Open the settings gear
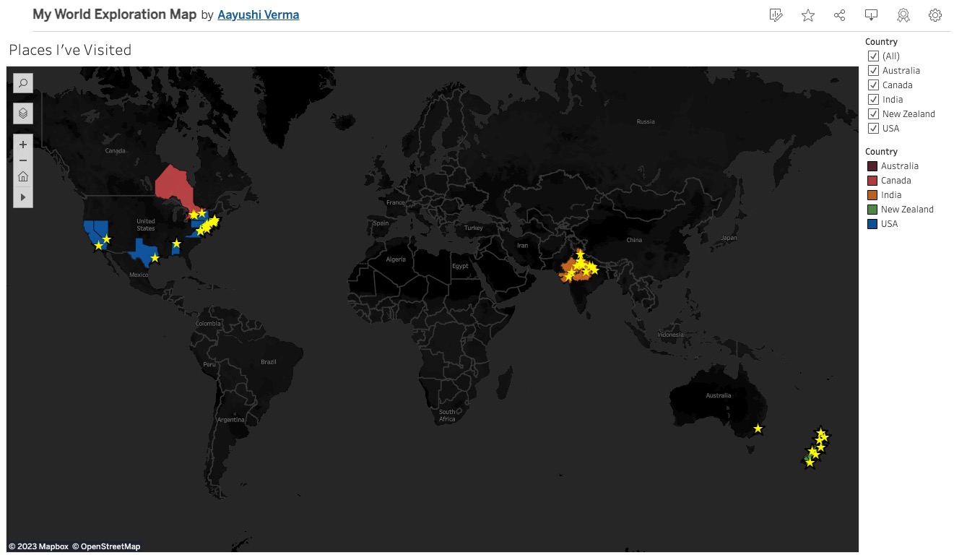Viewport: 980px width, 555px height. coord(935,14)
